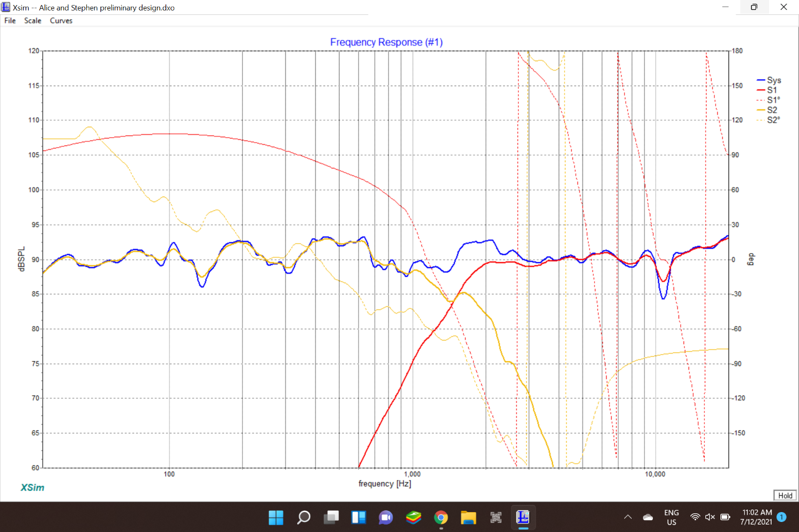
Task: Click the dBSPL axis label
Action: click(21, 259)
